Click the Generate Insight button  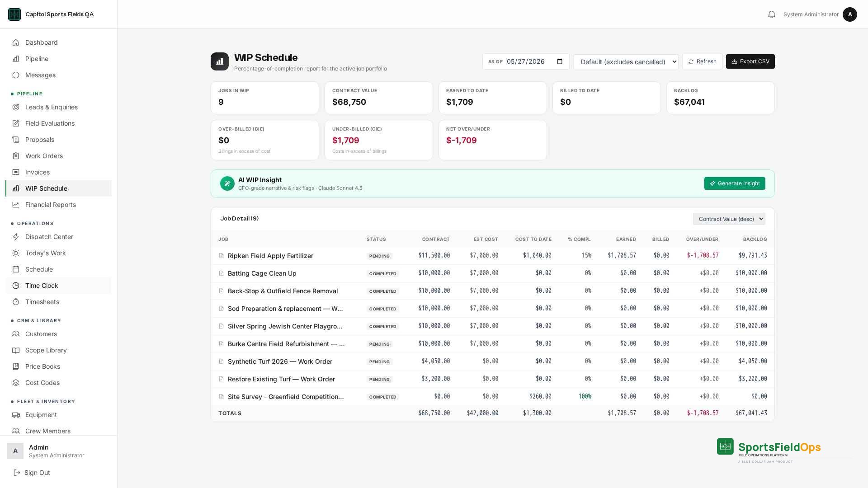click(x=735, y=183)
